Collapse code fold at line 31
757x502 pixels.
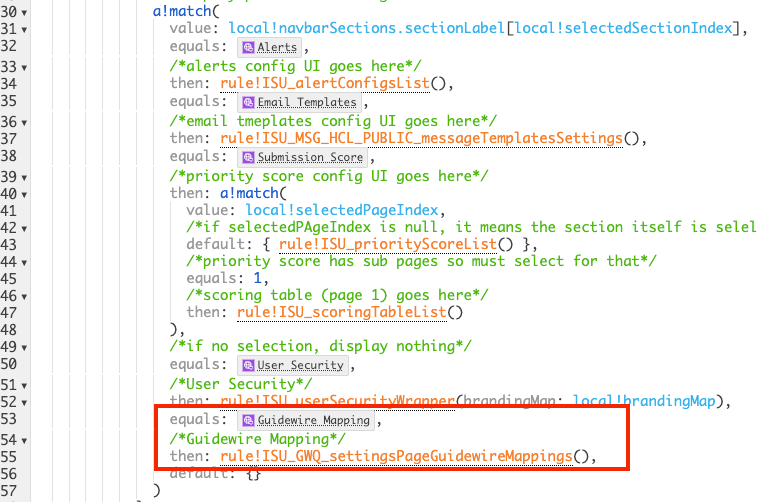[24, 30]
